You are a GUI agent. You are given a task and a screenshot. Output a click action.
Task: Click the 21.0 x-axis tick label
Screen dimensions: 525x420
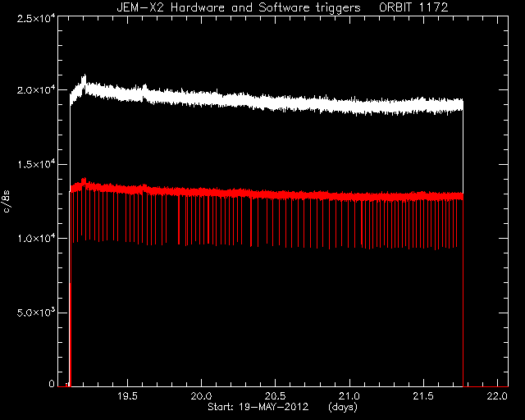pyautogui.click(x=349, y=396)
